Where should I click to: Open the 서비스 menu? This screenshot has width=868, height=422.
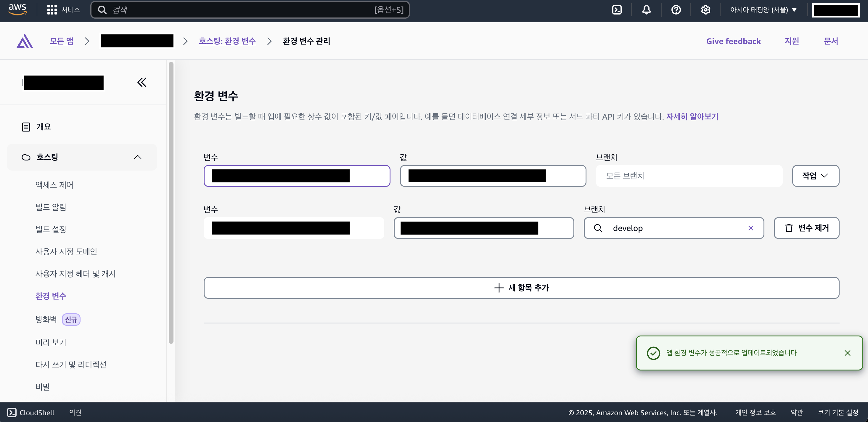[71, 9]
